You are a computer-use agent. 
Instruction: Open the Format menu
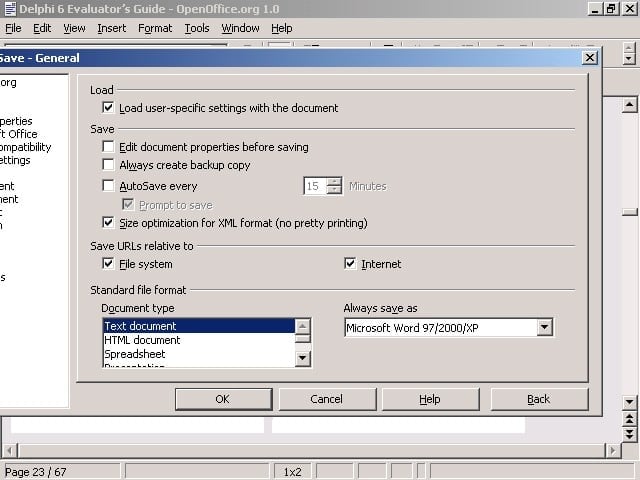pos(155,28)
